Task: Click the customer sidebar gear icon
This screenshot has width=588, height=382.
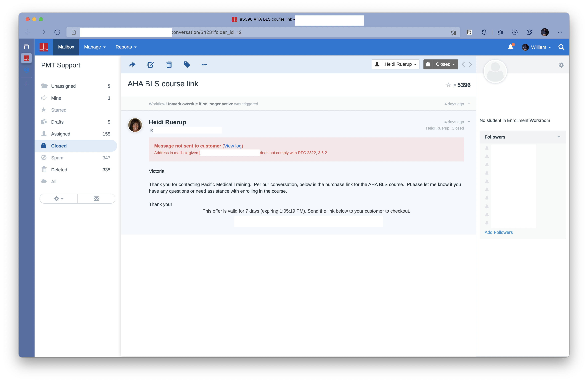Action: pyautogui.click(x=561, y=65)
